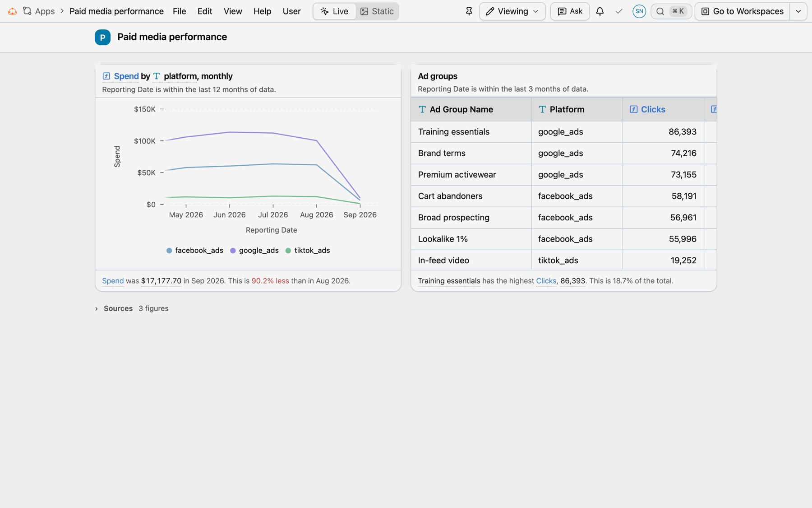Click the Ad Group Name column type icon
Image resolution: width=812 pixels, height=508 pixels.
tap(422, 109)
